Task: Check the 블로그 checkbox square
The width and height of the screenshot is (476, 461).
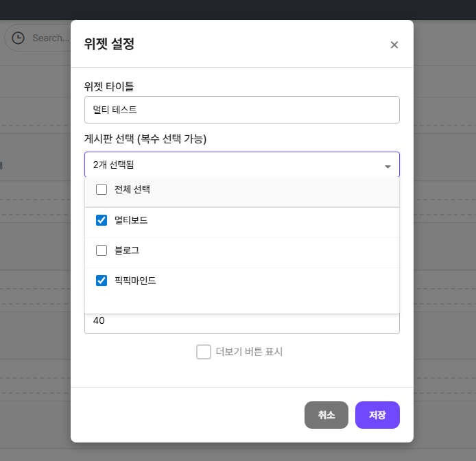Action: point(102,250)
